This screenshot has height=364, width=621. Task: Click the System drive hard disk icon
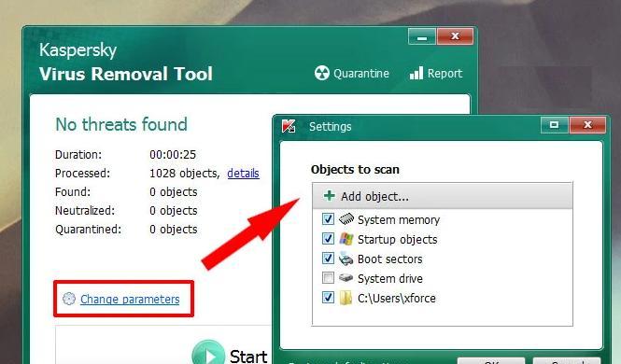[346, 278]
